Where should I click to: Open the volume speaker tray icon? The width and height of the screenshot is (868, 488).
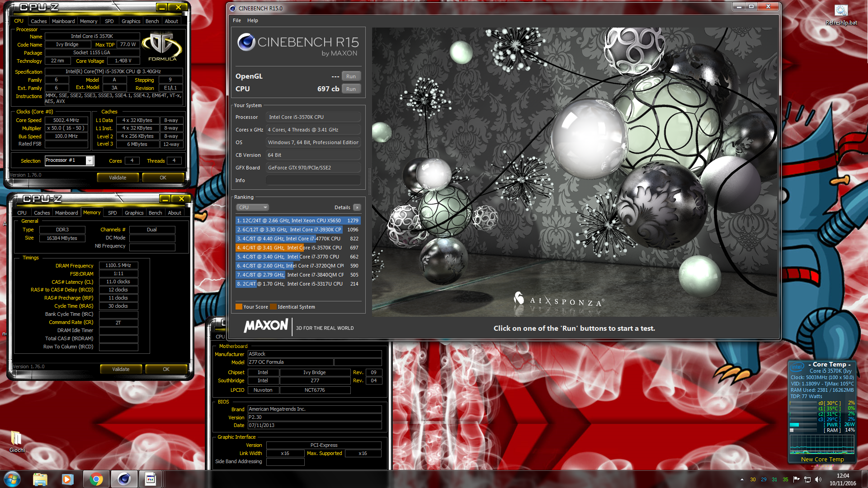(818, 479)
